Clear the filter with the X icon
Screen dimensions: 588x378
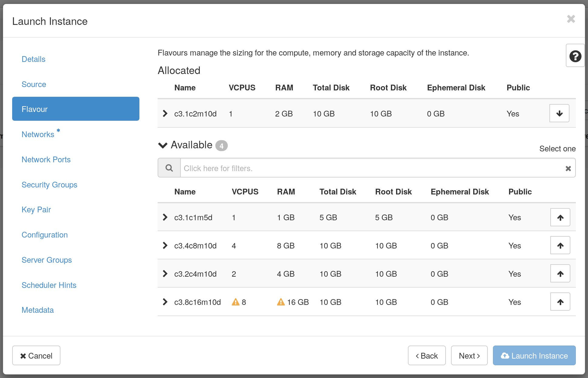[x=568, y=168]
